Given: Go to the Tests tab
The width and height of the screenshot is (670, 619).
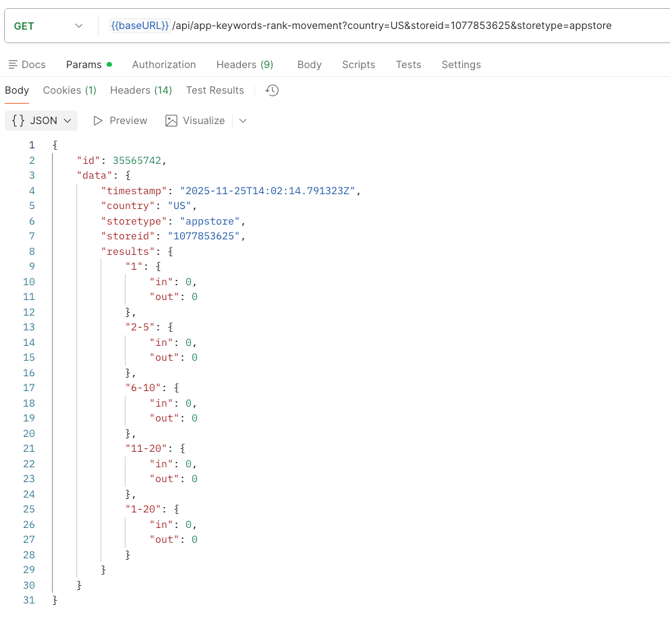Looking at the screenshot, I should [408, 65].
